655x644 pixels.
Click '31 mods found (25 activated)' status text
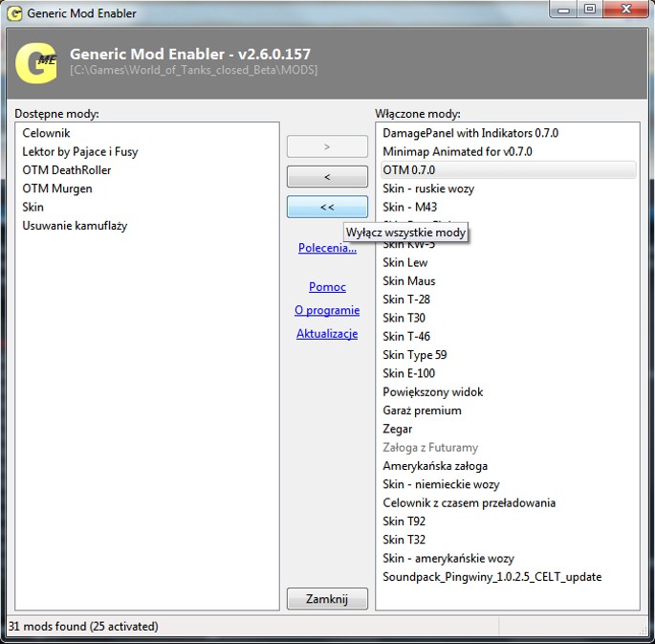click(x=83, y=627)
